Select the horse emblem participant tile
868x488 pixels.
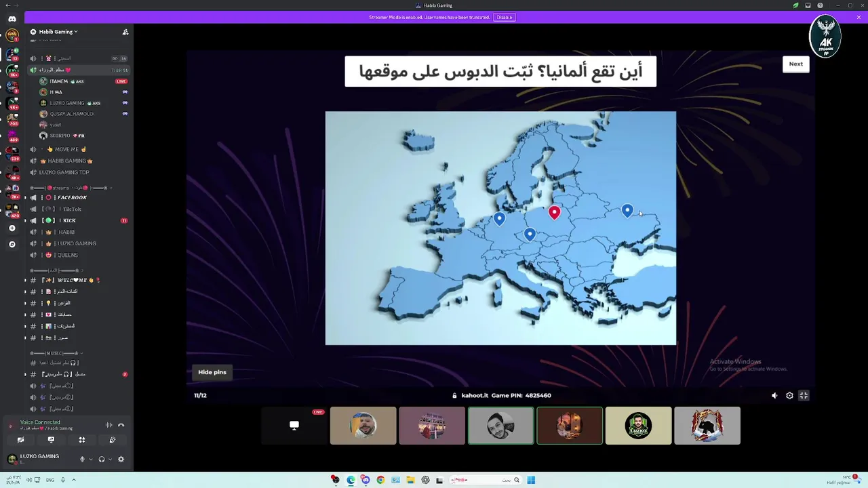pos(707,426)
